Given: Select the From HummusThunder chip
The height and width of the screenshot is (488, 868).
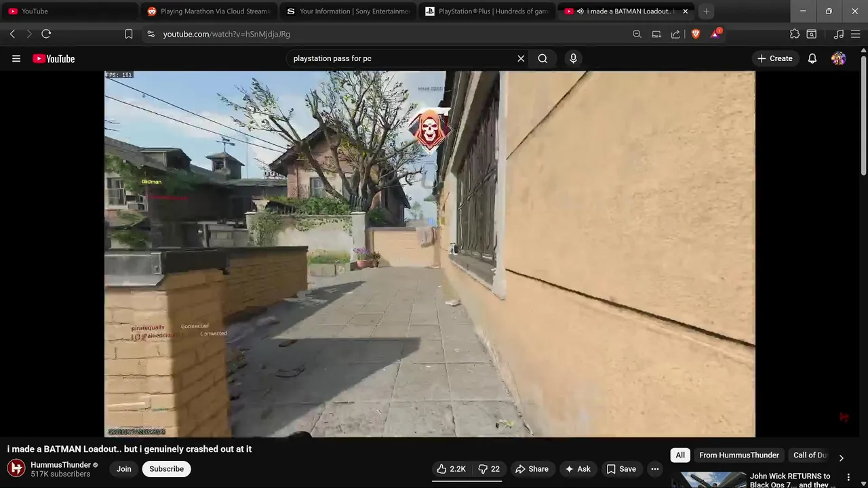Looking at the screenshot, I should click(739, 455).
